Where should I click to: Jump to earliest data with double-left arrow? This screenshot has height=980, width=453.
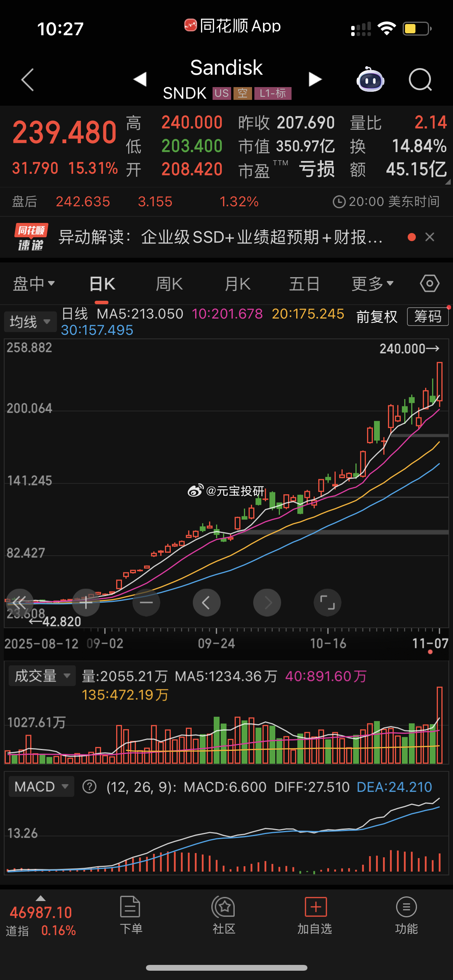tap(19, 602)
